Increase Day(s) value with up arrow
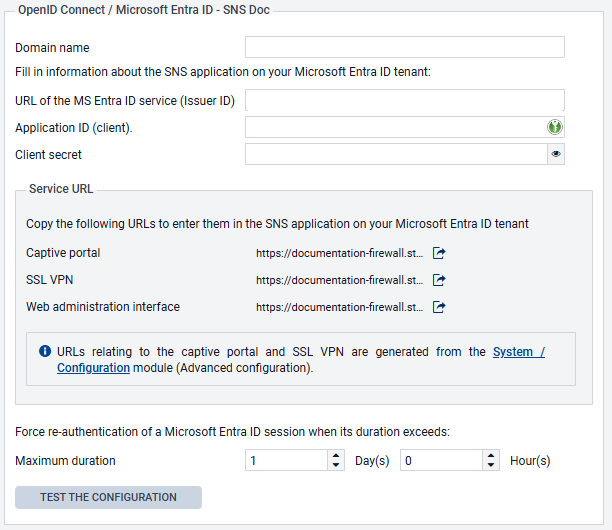 (x=336, y=455)
